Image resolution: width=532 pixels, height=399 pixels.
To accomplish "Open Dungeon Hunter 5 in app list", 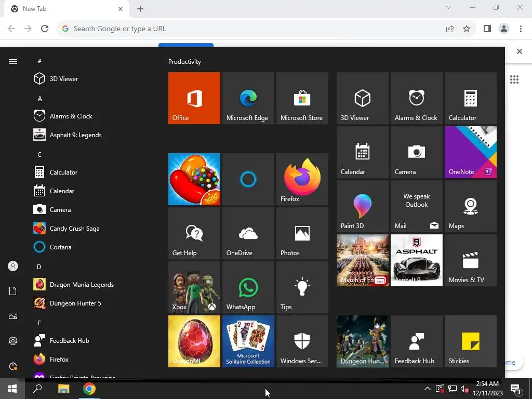I will click(91, 303).
